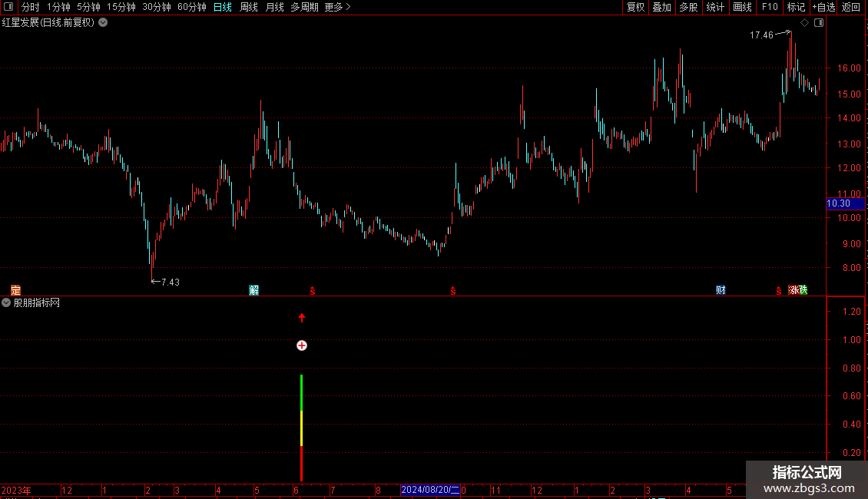Add stock via +自选
The height and width of the screenshot is (499, 868).
[823, 7]
